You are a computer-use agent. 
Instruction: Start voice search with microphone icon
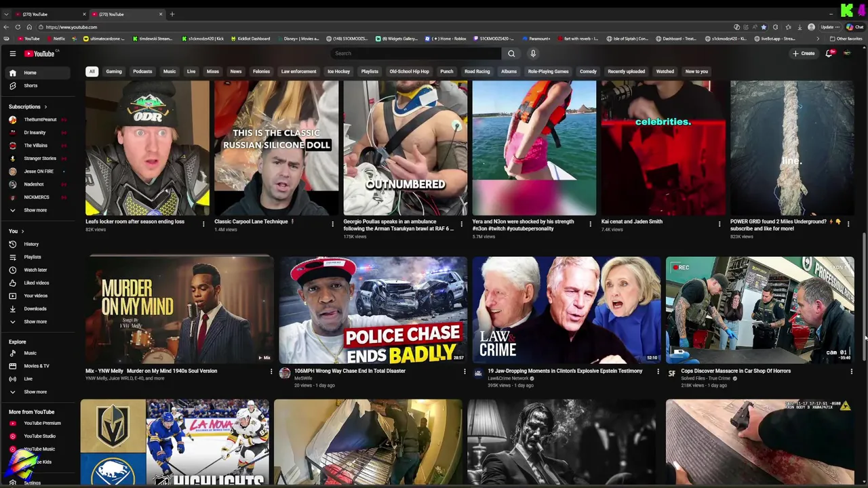point(533,54)
